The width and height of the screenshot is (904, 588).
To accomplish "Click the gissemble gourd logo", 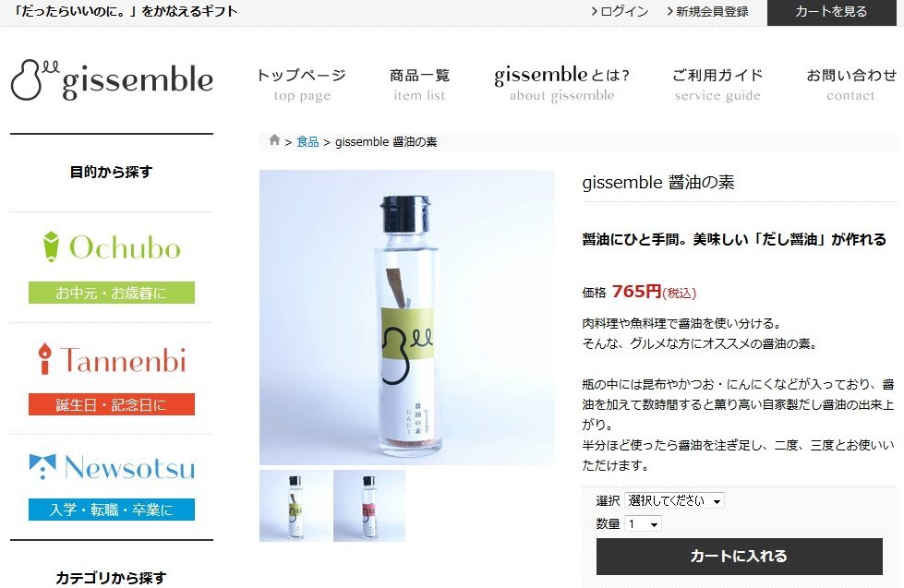I will click(x=112, y=79).
